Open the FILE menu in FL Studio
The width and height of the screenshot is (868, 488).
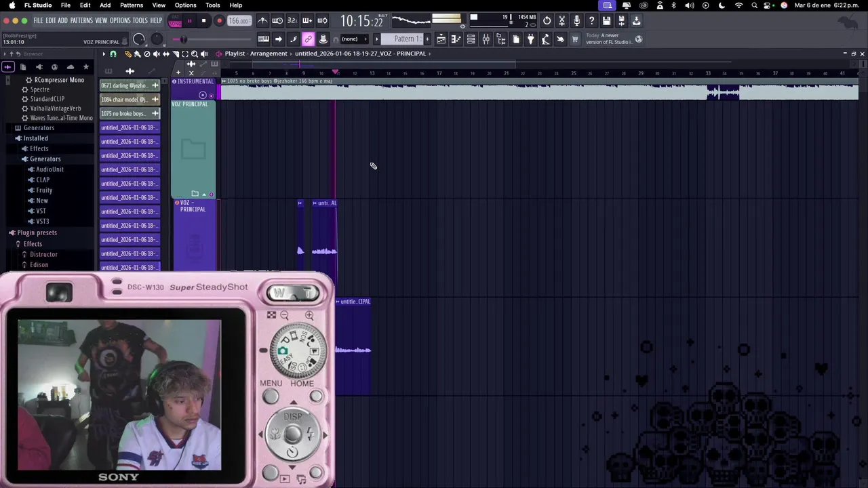coord(38,20)
